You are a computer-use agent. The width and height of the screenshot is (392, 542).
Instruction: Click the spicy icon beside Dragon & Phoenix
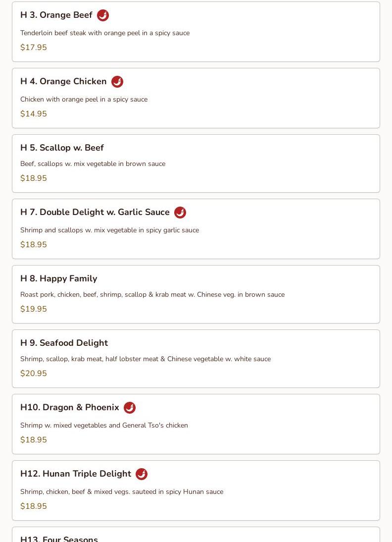click(x=130, y=408)
